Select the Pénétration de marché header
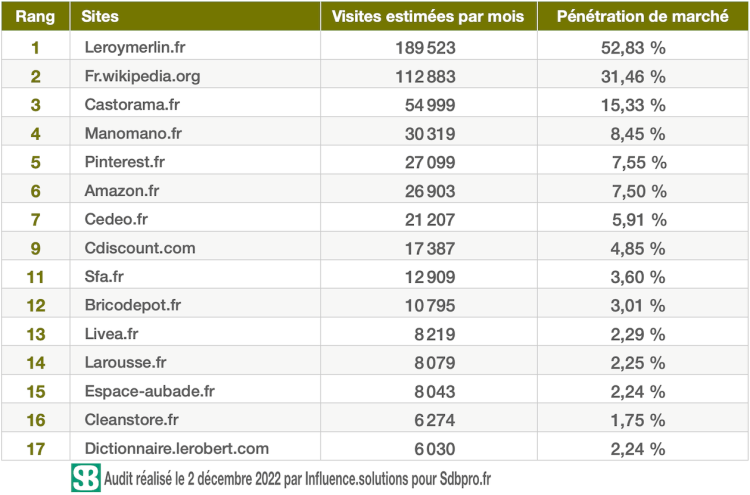 point(642,18)
